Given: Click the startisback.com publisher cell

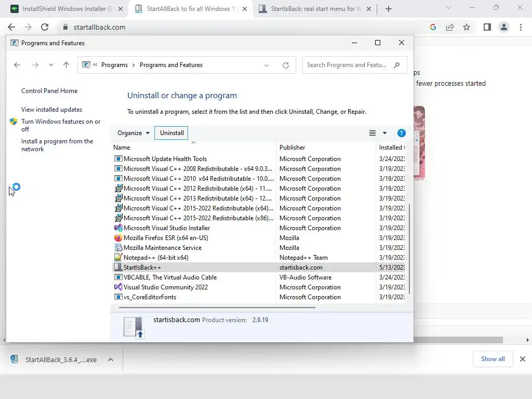Looking at the screenshot, I should pos(301,268).
